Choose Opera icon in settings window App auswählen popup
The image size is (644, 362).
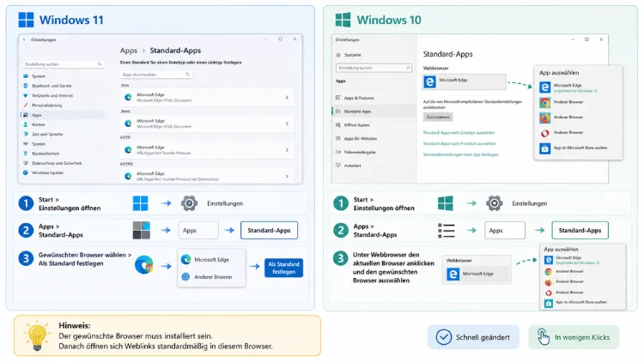(x=545, y=133)
